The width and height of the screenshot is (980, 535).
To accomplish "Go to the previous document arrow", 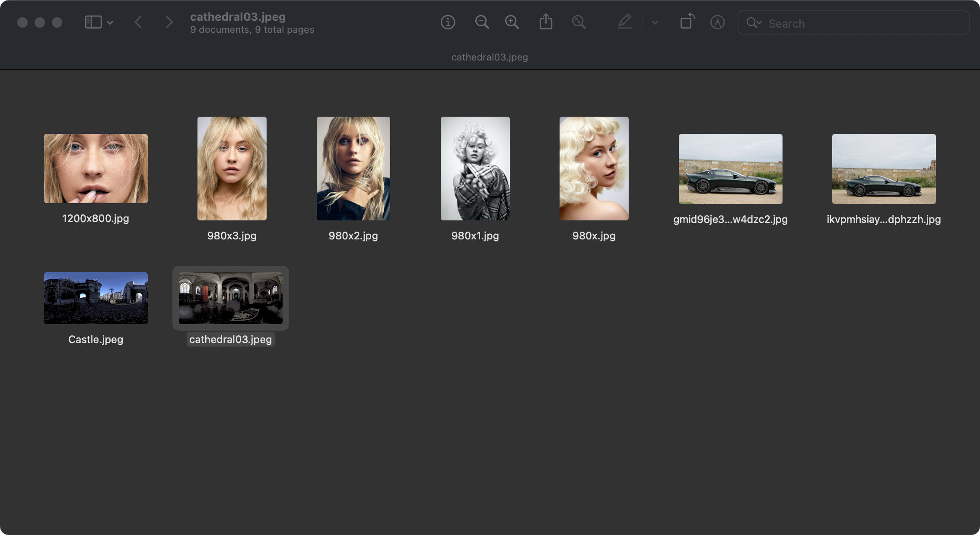I will pyautogui.click(x=138, y=22).
